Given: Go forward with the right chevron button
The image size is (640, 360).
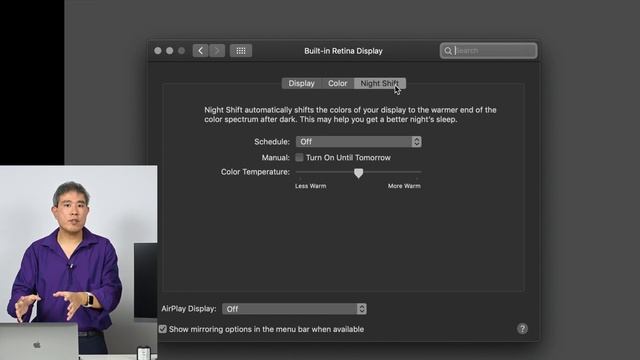Looking at the screenshot, I should (217, 51).
